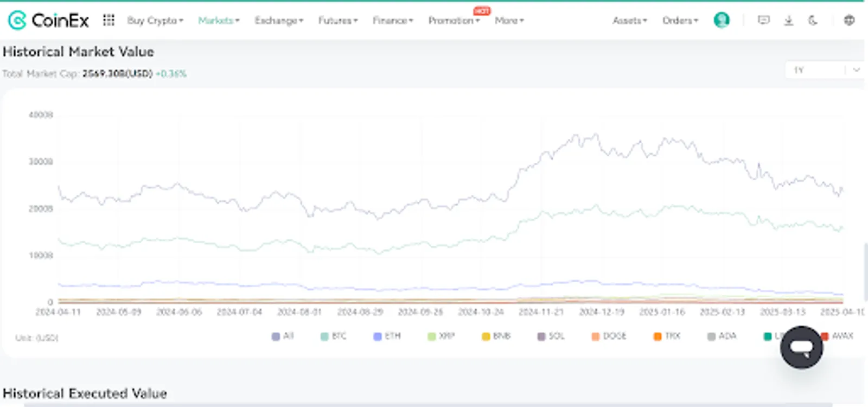Click the 4000B y-axis label
The height and width of the screenshot is (407, 868).
click(41, 115)
